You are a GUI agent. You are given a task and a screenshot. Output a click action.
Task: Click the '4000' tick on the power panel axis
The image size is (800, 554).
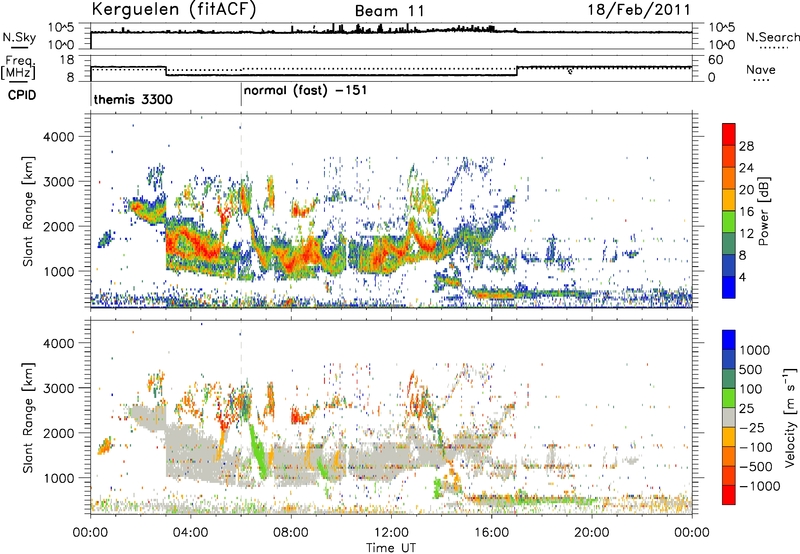click(58, 137)
